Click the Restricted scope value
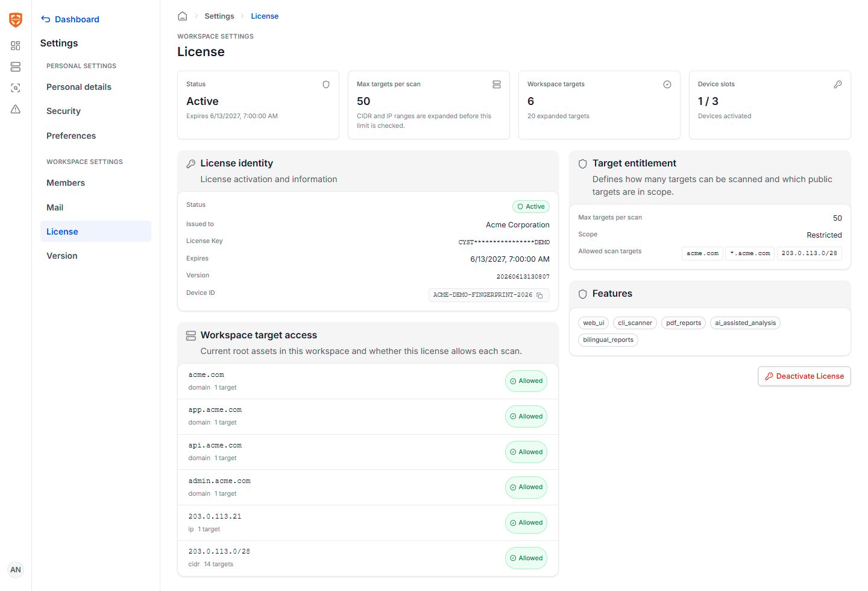The height and width of the screenshot is (591, 868). [824, 235]
